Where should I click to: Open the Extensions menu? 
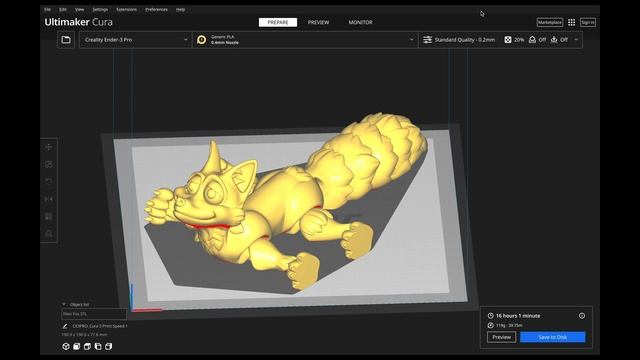(127, 9)
